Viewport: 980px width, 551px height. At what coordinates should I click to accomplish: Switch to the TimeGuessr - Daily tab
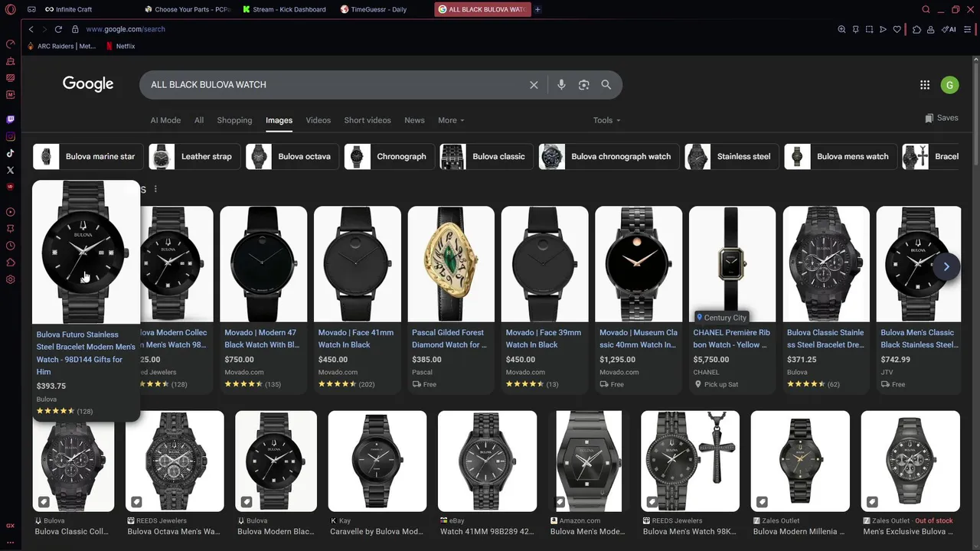click(379, 9)
